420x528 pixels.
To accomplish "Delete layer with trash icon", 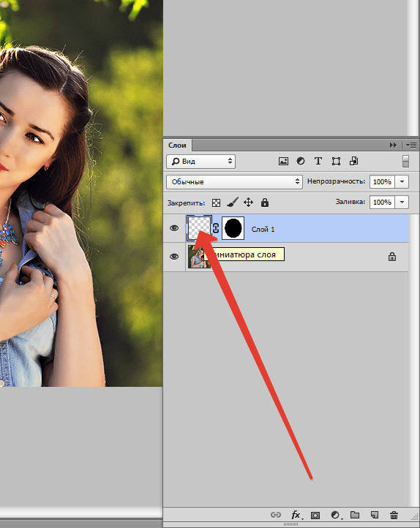I will point(394,515).
